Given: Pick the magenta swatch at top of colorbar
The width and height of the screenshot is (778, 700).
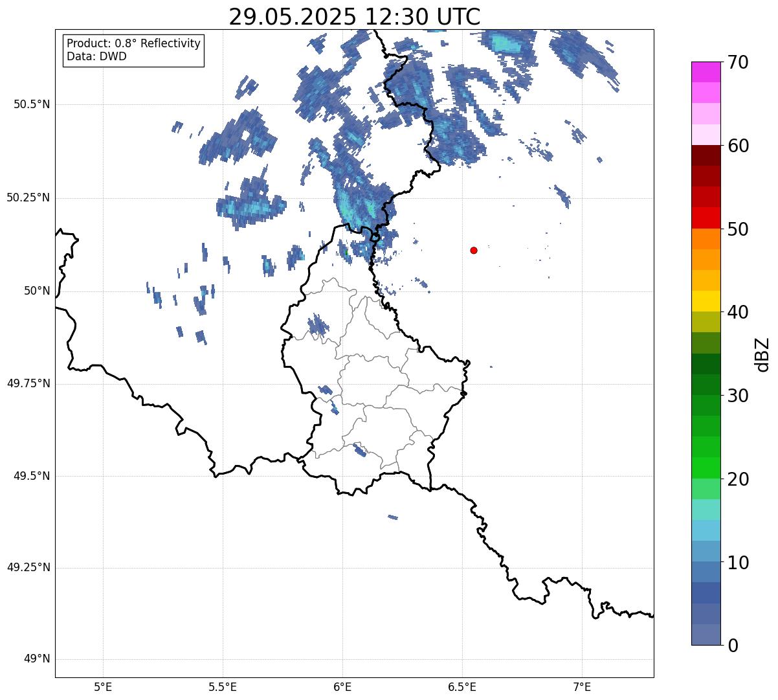Looking at the screenshot, I should (x=706, y=72).
